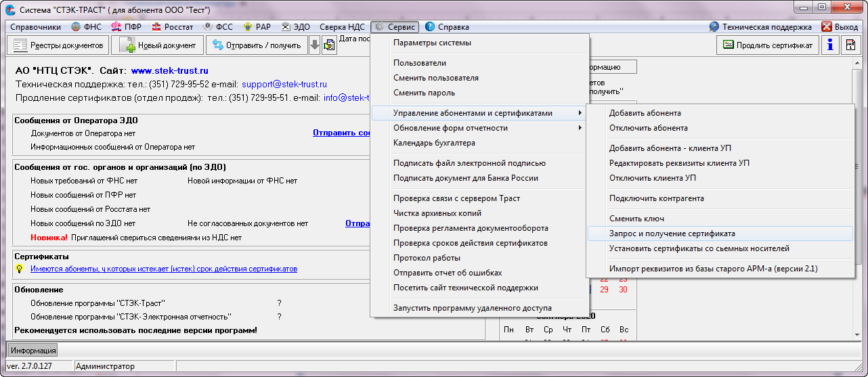Click Техническая поддержка in menu bar
This screenshot has height=377, width=868.
tap(760, 27)
